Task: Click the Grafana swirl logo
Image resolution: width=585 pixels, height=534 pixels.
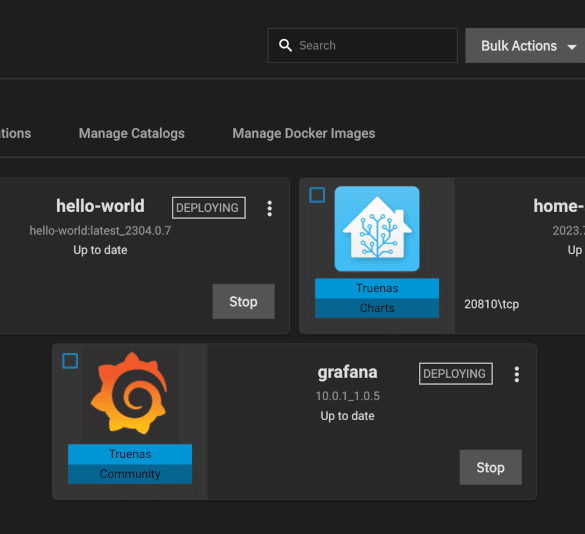Action: (x=130, y=393)
